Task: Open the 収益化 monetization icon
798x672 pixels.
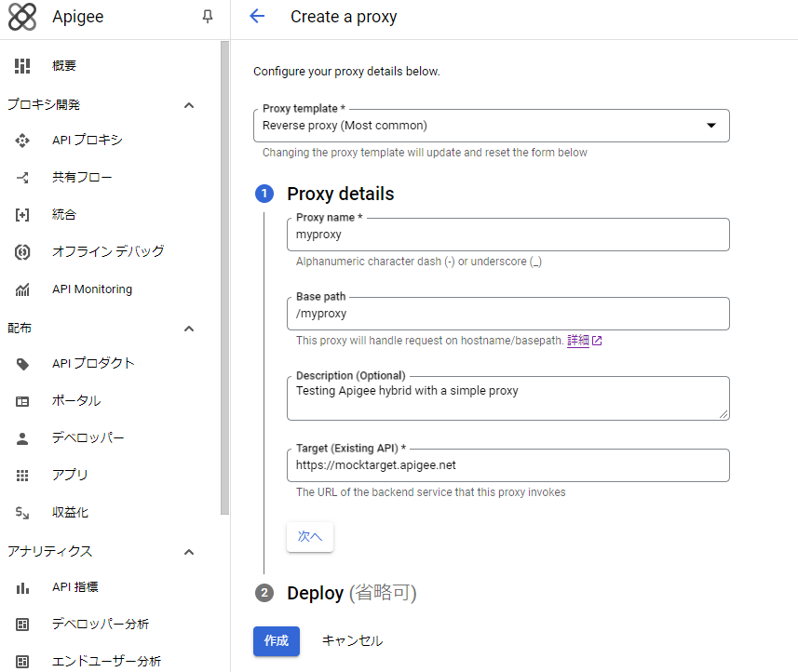Action: (x=22, y=513)
